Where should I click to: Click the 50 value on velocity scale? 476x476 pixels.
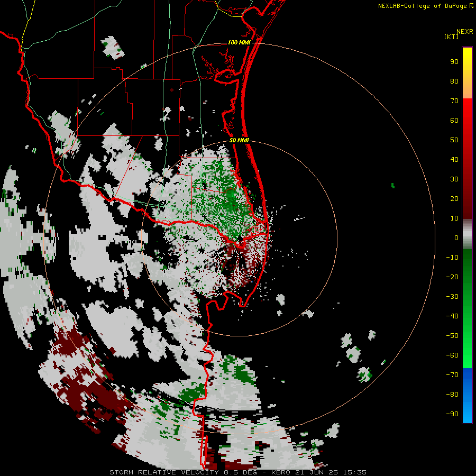click(454, 140)
